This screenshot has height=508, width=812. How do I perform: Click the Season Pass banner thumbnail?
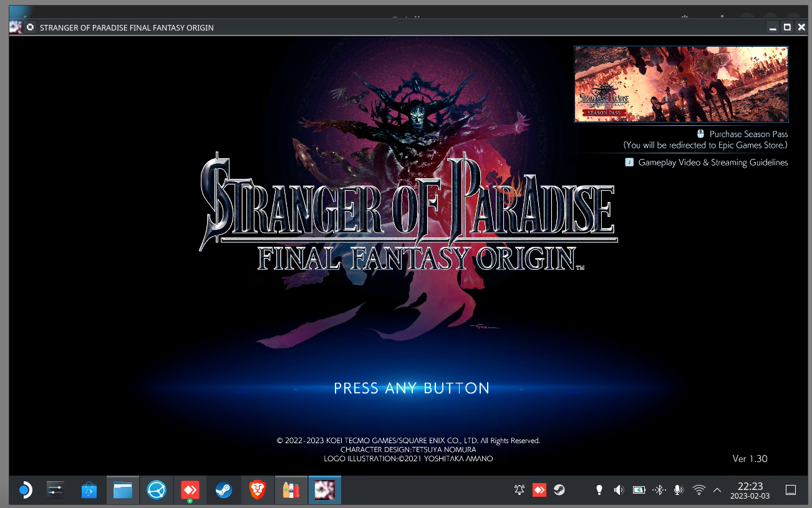click(x=681, y=84)
